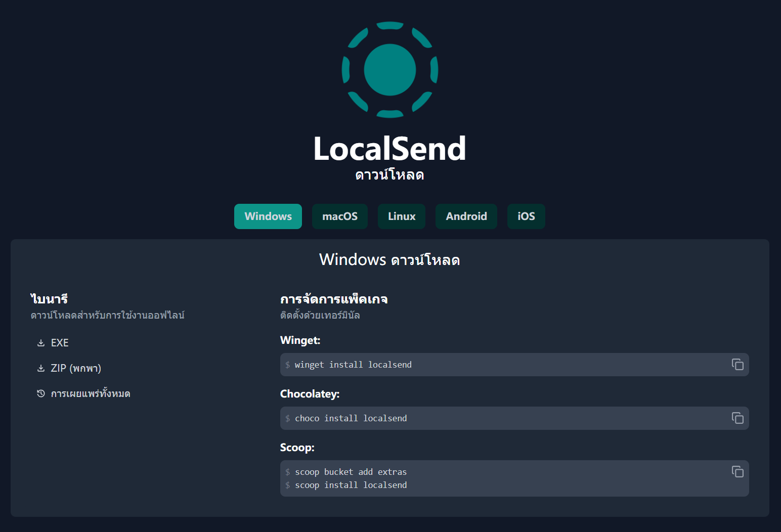Click the download icon beside EXE
781x532 pixels.
[41, 343]
